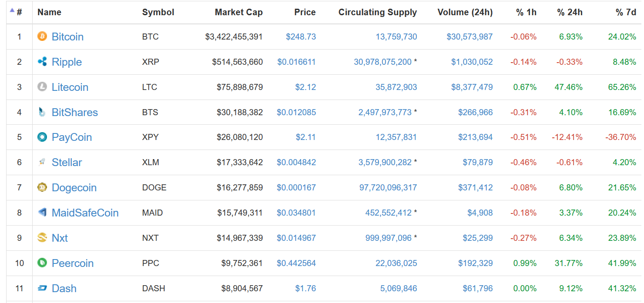
Task: Click the Stellar rocket icon
Action: [x=42, y=162]
